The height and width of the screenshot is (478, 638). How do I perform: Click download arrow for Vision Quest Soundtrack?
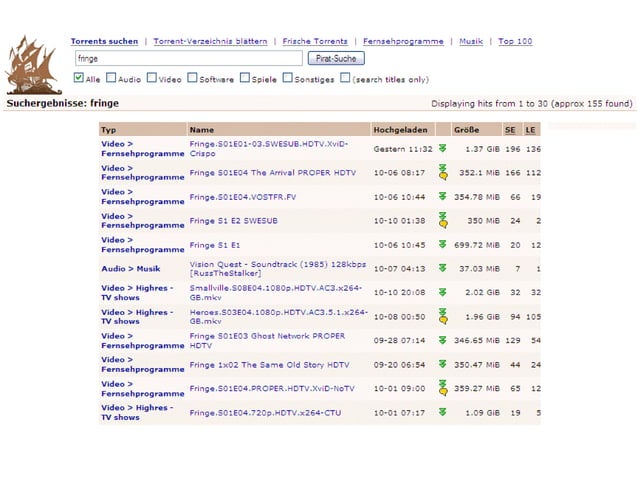[443, 268]
